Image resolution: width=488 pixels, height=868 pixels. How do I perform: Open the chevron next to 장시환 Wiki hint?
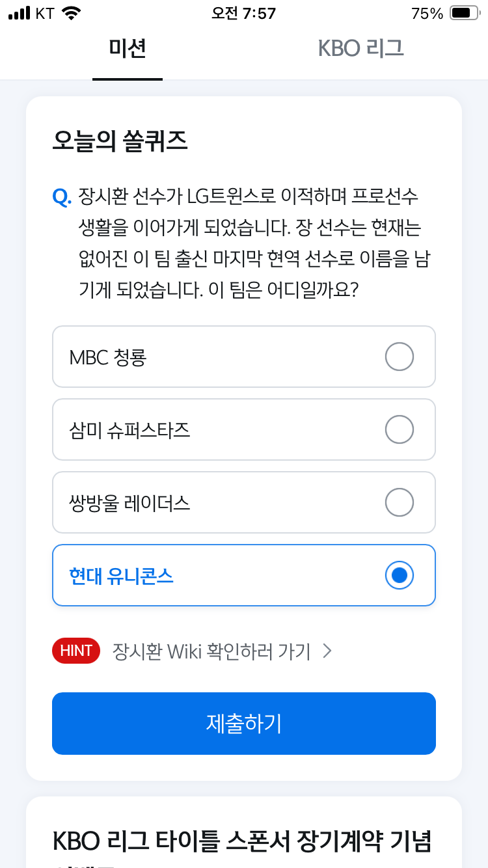click(x=327, y=651)
